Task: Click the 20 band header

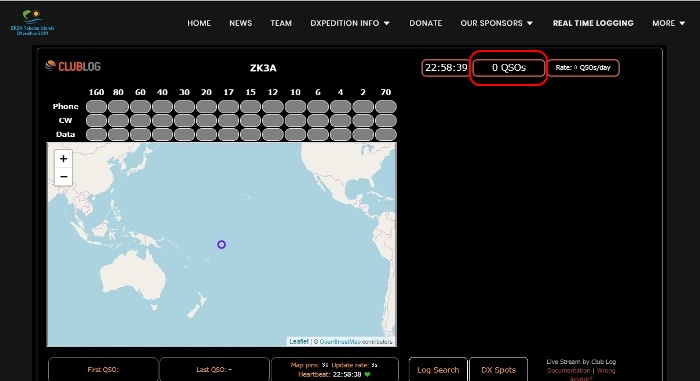Action: [x=206, y=92]
